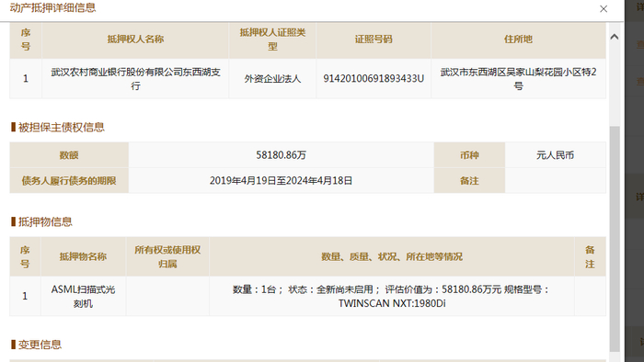Click the 数额 label cell
This screenshot has height=362, width=644.
pos(69,155)
